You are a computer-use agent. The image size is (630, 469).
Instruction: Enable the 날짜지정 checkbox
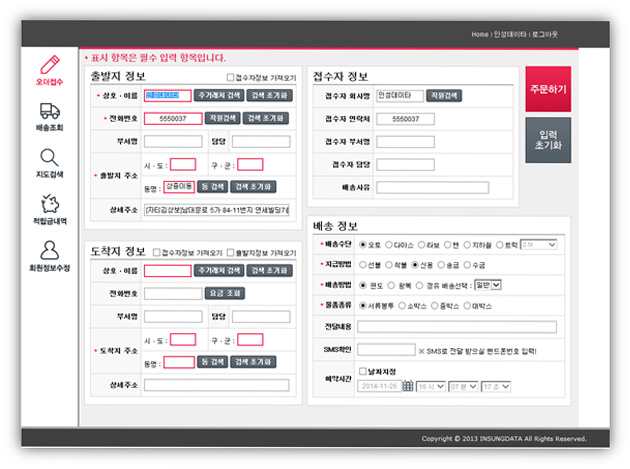(363, 371)
